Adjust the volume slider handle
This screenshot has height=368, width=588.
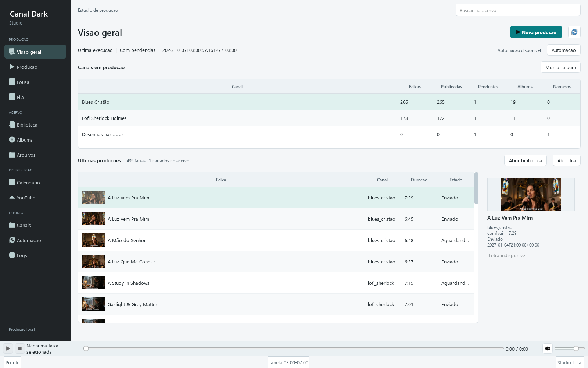click(576, 348)
